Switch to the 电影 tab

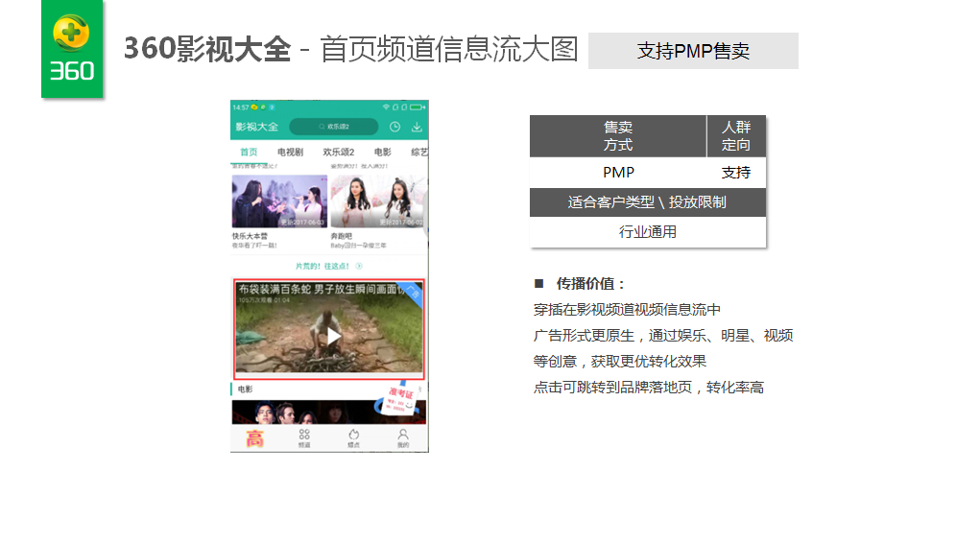[x=383, y=152]
